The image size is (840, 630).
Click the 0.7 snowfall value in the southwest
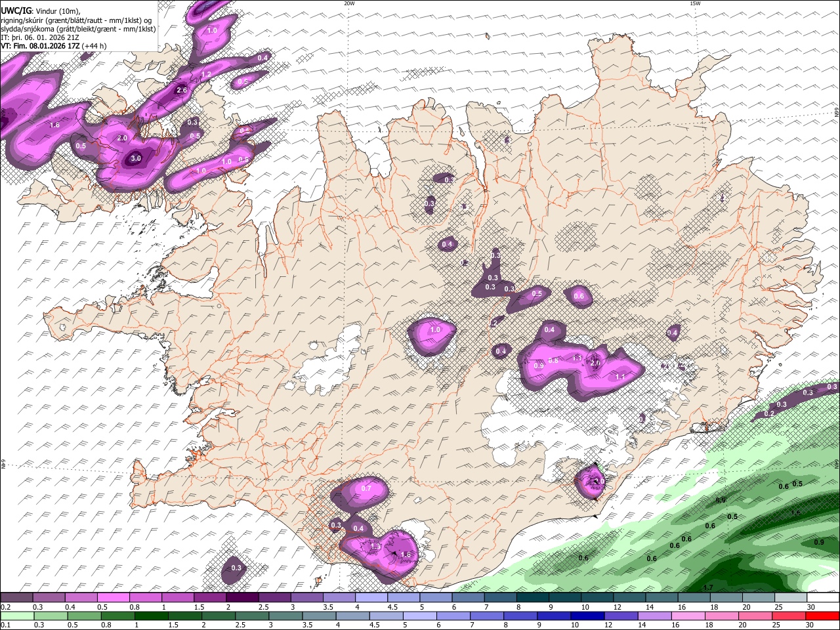pos(366,488)
